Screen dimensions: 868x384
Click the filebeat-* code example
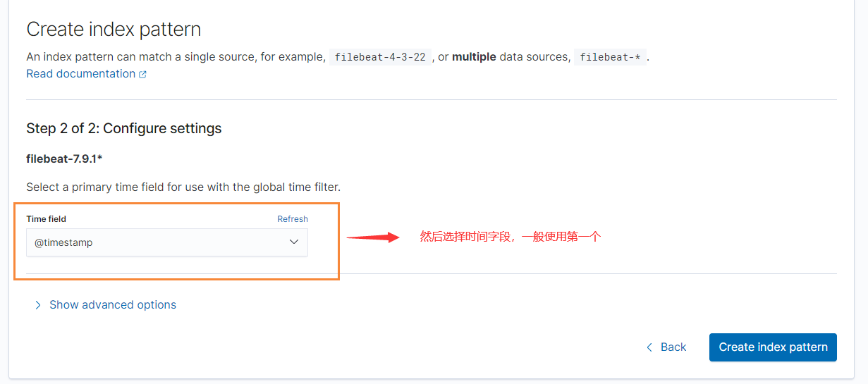click(x=610, y=57)
